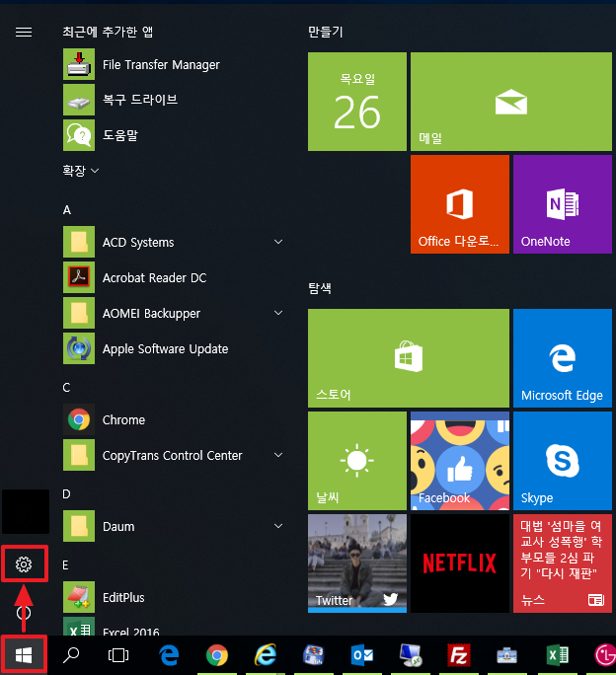
Task: Launch EditPlus from app list
Action: (x=173, y=597)
